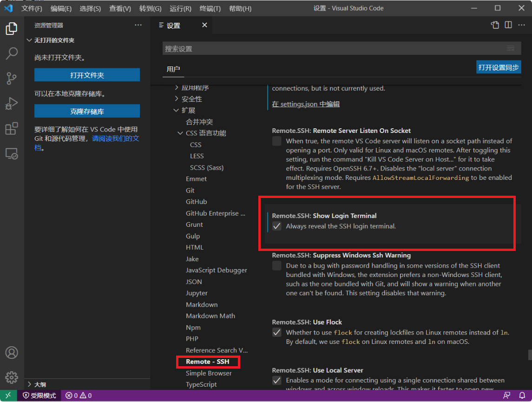The height and width of the screenshot is (402, 532).
Task: Select Git in settings tree
Action: [190, 191]
